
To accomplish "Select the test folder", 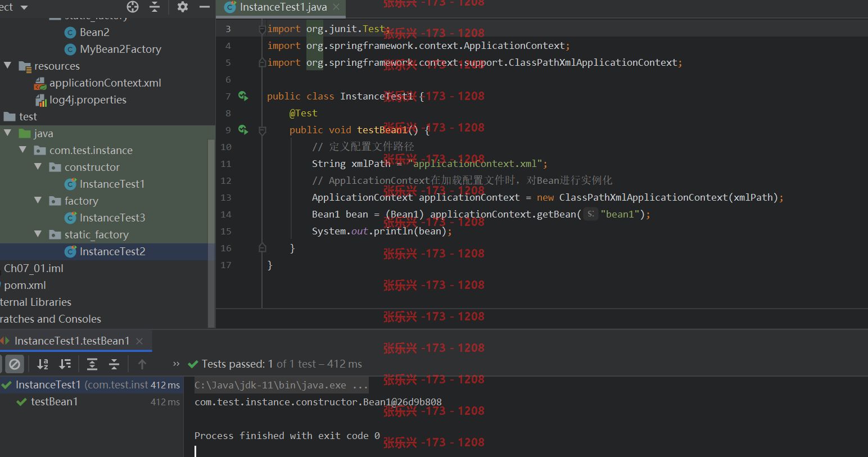I will tap(28, 116).
